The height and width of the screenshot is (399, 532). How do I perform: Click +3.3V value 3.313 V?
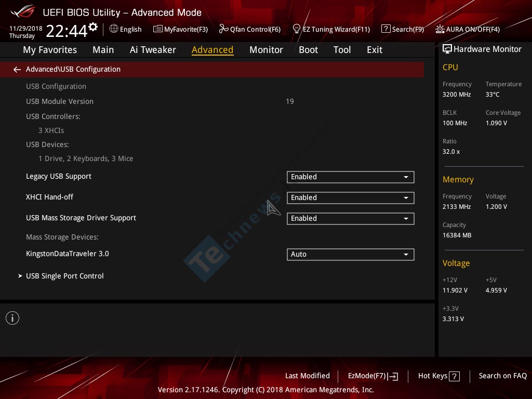click(453, 319)
